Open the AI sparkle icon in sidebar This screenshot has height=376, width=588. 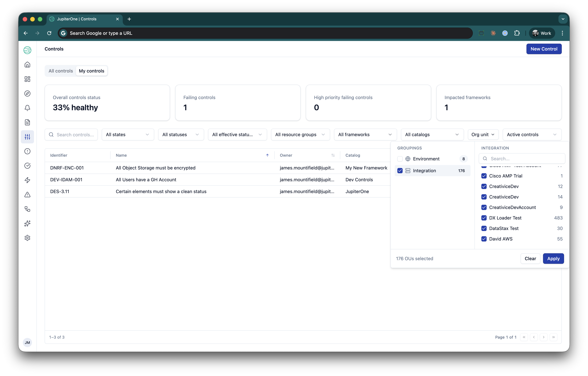tap(27, 223)
